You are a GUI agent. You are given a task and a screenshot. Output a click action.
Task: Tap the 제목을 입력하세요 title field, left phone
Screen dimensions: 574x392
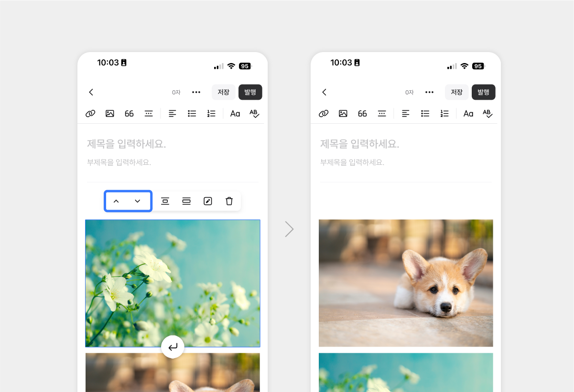127,144
